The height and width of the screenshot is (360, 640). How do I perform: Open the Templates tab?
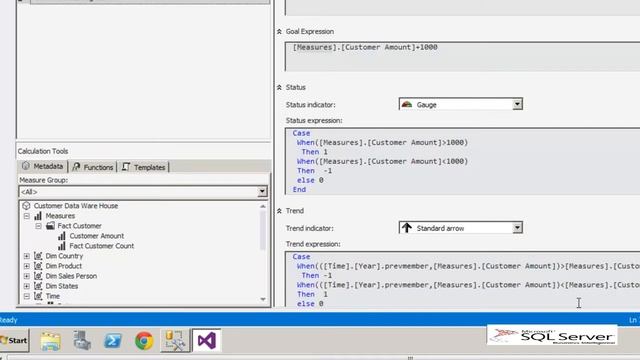pos(144,167)
